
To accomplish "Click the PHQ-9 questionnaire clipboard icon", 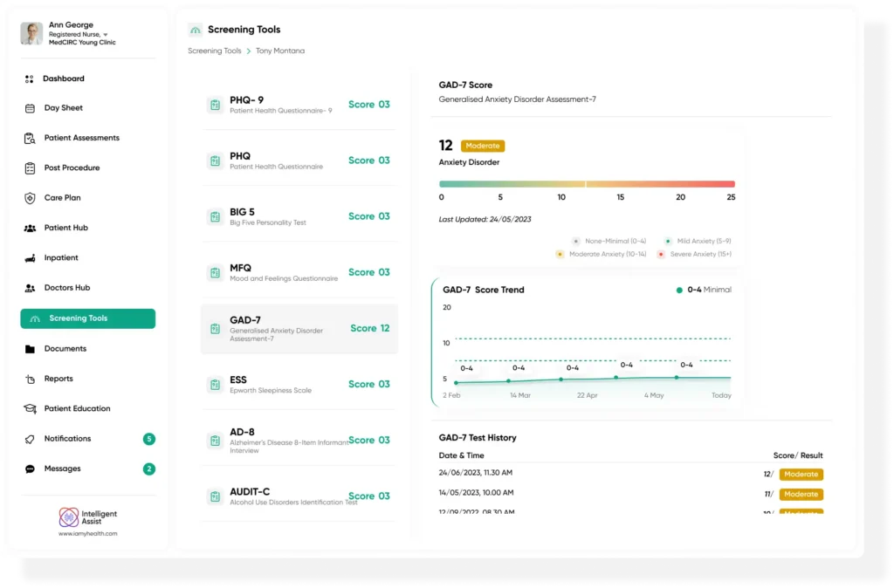I will (214, 105).
